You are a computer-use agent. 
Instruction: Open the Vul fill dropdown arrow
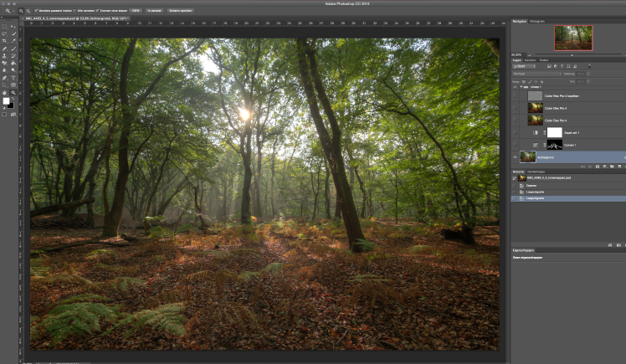point(588,81)
